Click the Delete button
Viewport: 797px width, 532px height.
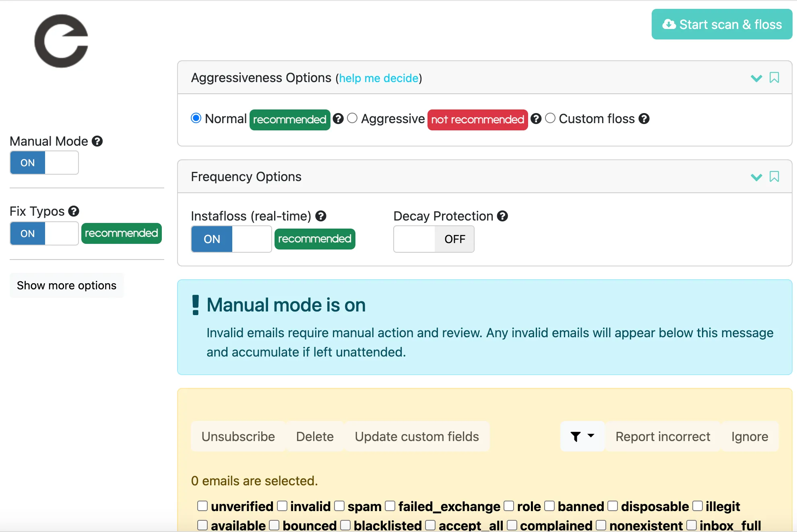[x=315, y=437]
